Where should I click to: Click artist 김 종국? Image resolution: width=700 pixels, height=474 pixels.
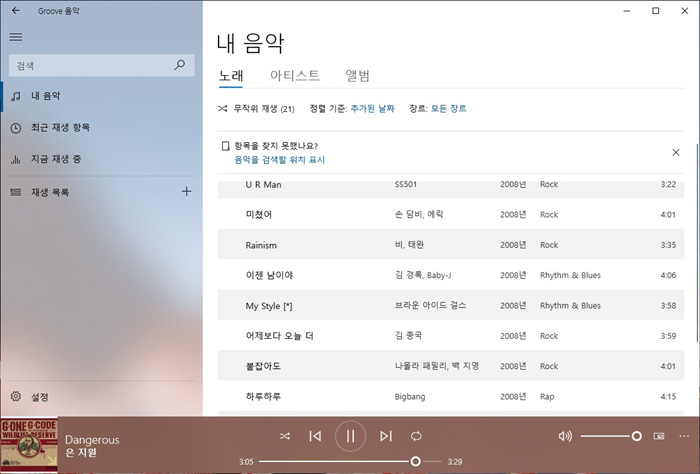point(408,336)
